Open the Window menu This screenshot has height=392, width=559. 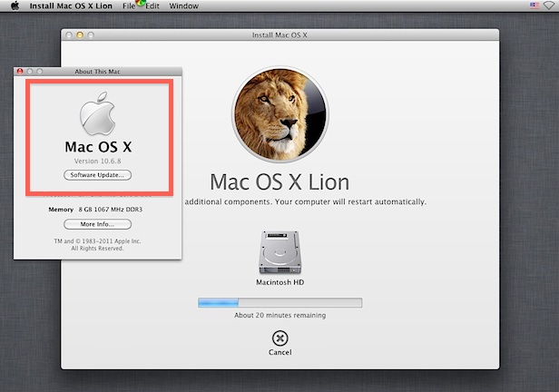click(x=183, y=6)
